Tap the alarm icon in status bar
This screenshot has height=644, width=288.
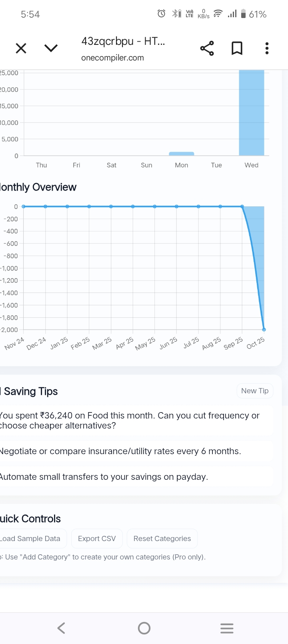(161, 14)
